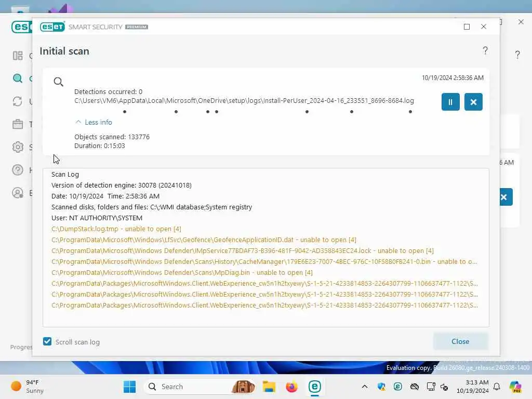Click the magnifier scan icon
532x399 pixels.
58,82
